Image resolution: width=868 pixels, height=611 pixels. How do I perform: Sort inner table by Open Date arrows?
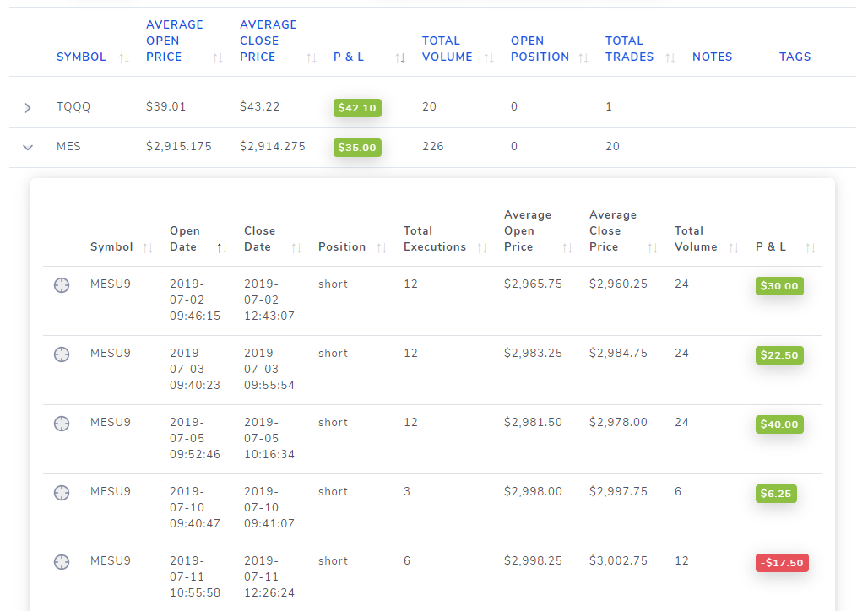222,248
